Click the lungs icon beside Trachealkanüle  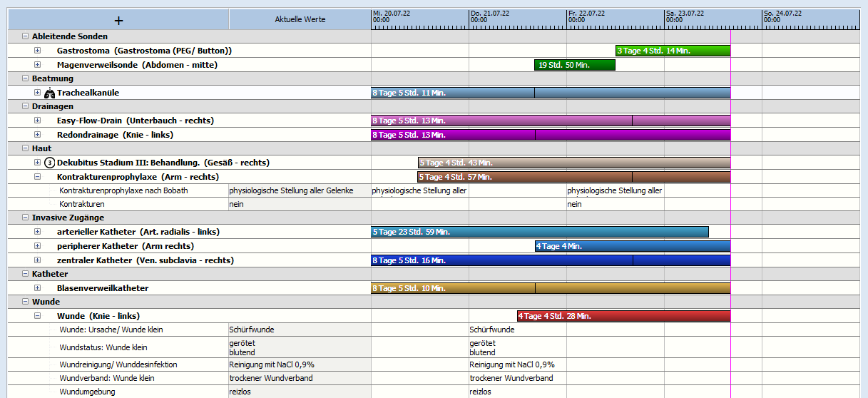pos(49,93)
